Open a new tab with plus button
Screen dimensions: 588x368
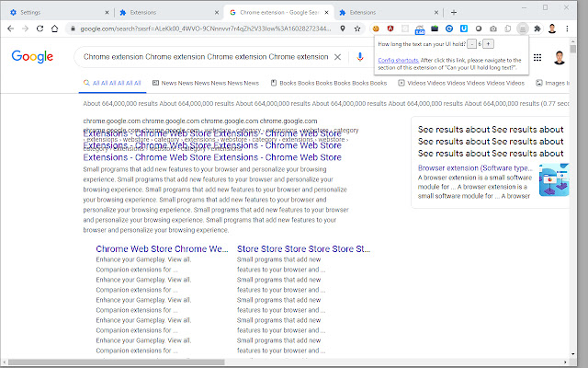(x=454, y=12)
